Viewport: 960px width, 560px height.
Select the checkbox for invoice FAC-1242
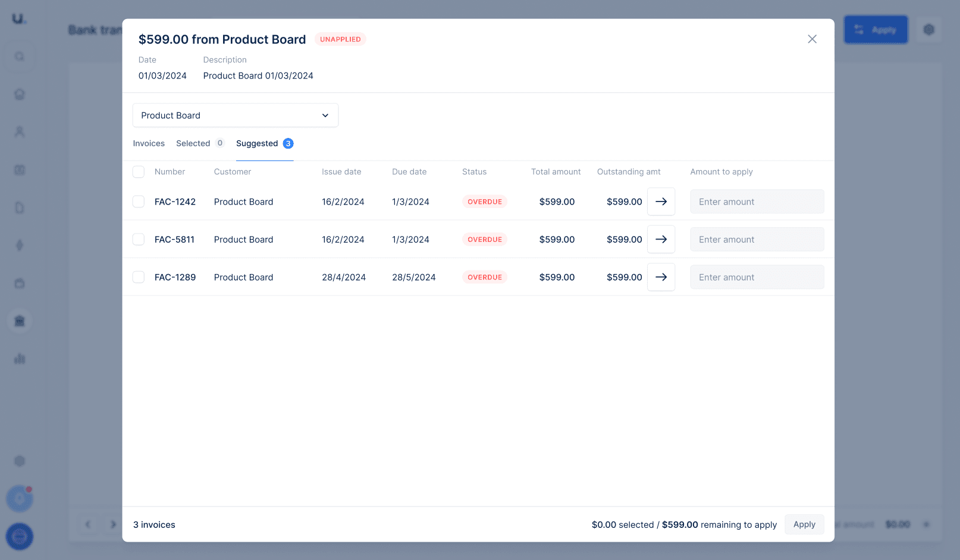pos(138,202)
